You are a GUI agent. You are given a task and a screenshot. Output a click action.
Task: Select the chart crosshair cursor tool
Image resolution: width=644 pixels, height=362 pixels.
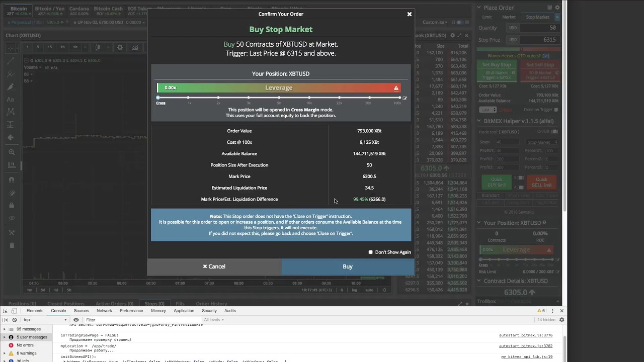click(x=11, y=48)
